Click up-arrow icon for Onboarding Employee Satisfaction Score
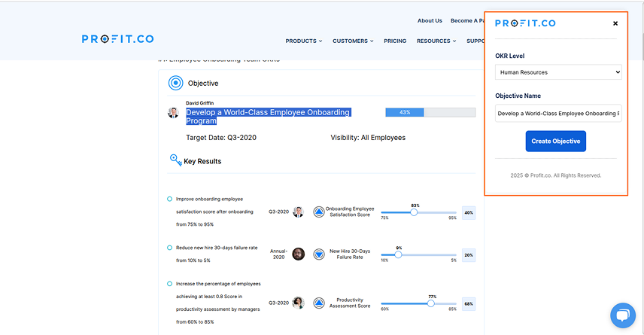Viewport: 644px width, 335px height. click(319, 212)
